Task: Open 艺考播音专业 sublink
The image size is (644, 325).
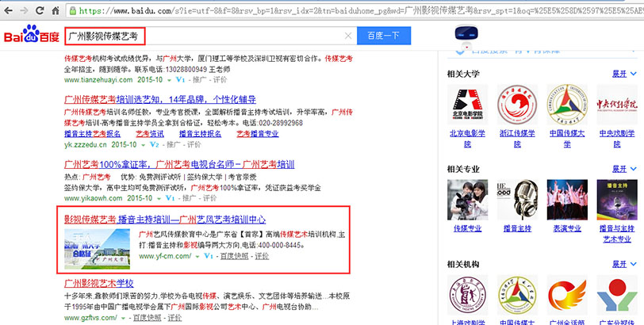Action: click(258, 134)
